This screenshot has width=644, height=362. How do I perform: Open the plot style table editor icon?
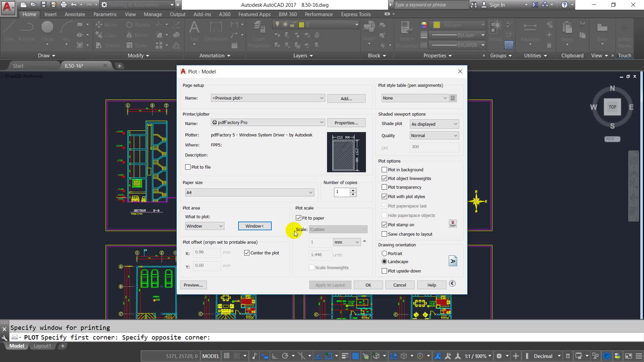click(x=453, y=98)
